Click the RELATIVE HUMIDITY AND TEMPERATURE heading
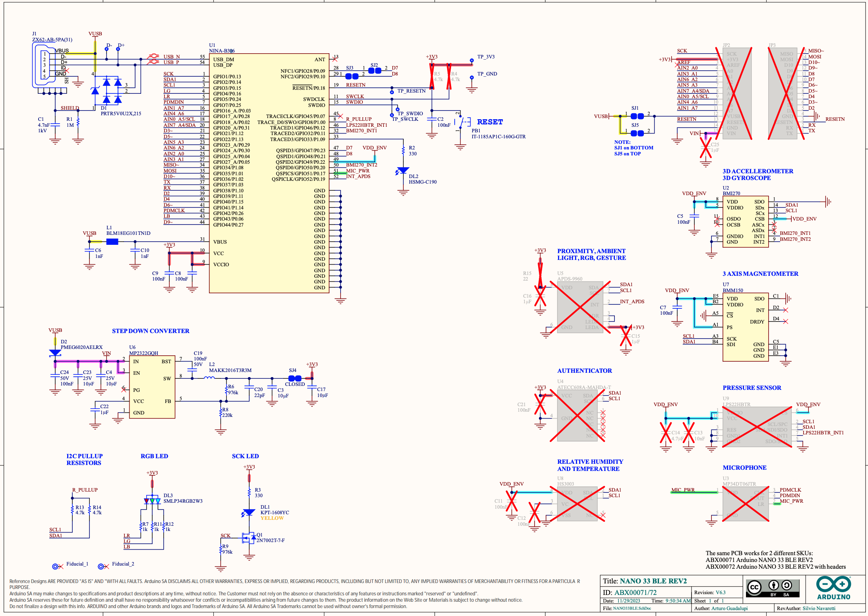The width and height of the screenshot is (868, 616). [x=590, y=465]
